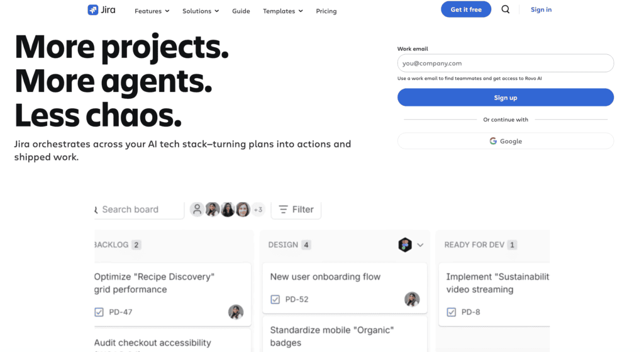Click the unassigned person avatar icon
This screenshot has height=352, width=644.
tap(197, 209)
